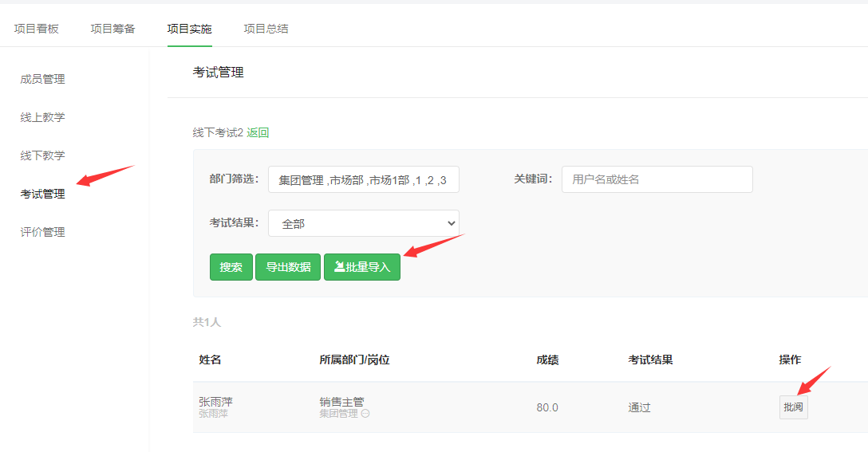The width and height of the screenshot is (868, 452).
Task: Select the 项目实施 tab
Action: coord(189,29)
